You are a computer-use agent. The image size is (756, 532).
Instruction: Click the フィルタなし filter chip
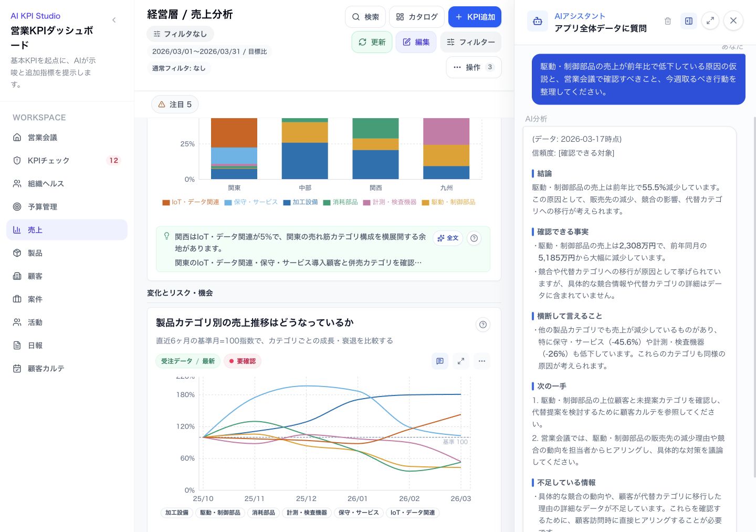point(180,34)
